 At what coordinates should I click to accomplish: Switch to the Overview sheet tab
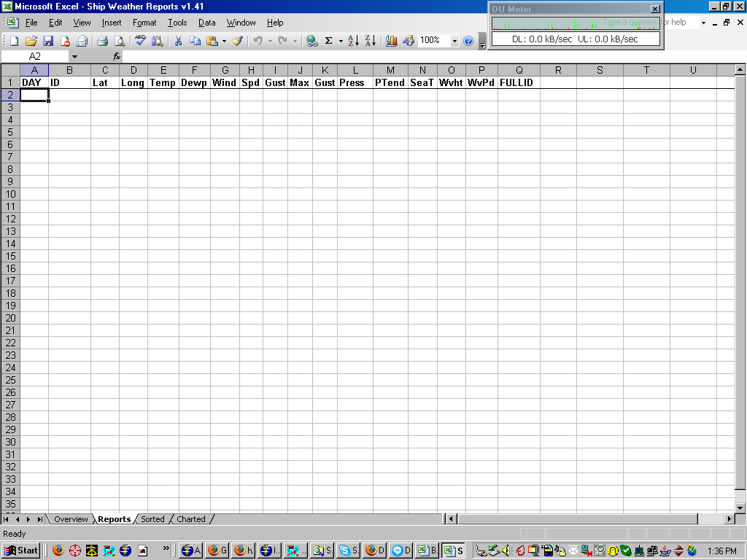(71, 519)
